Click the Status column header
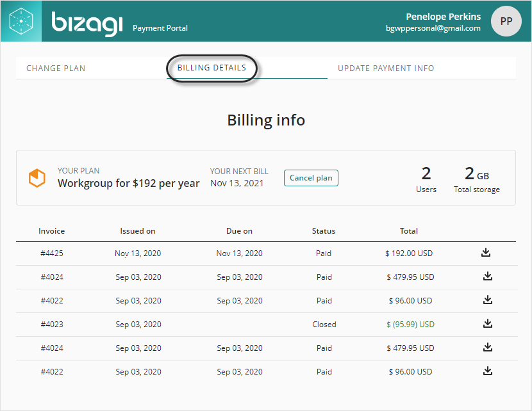This screenshot has height=411, width=532. pyautogui.click(x=324, y=230)
